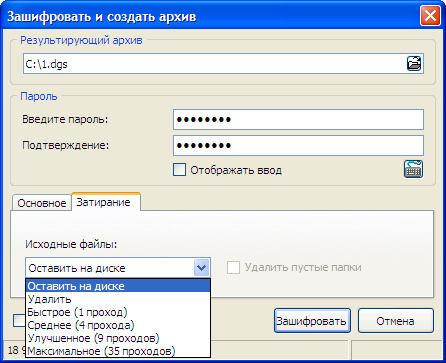Click the Введите пароль password field
Screen dimensions: 446x363
pyautogui.click(x=298, y=119)
